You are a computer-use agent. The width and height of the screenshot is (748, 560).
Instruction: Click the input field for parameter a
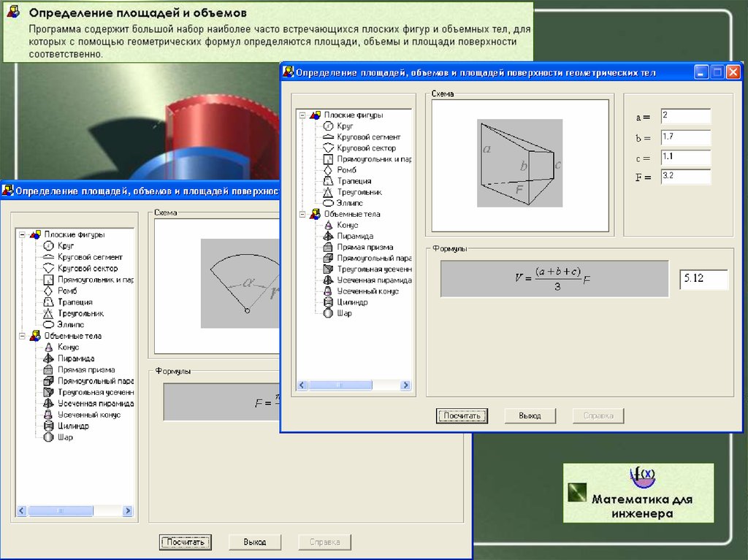coord(685,117)
